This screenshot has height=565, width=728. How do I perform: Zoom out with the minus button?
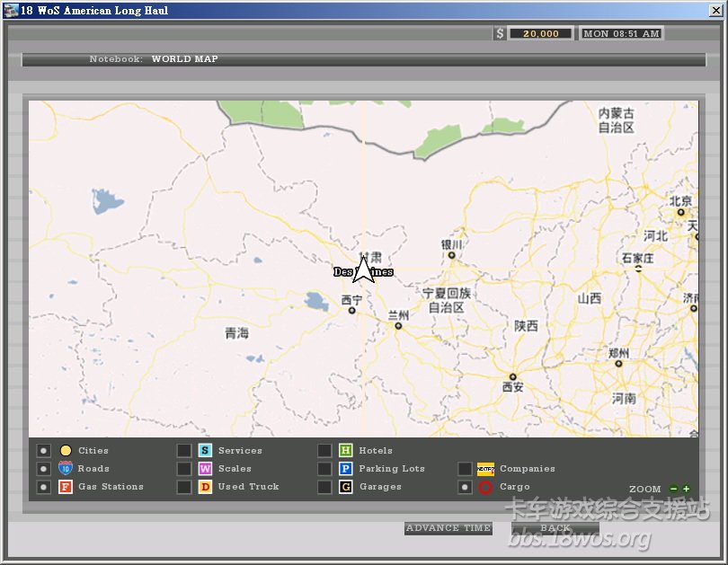click(x=674, y=490)
